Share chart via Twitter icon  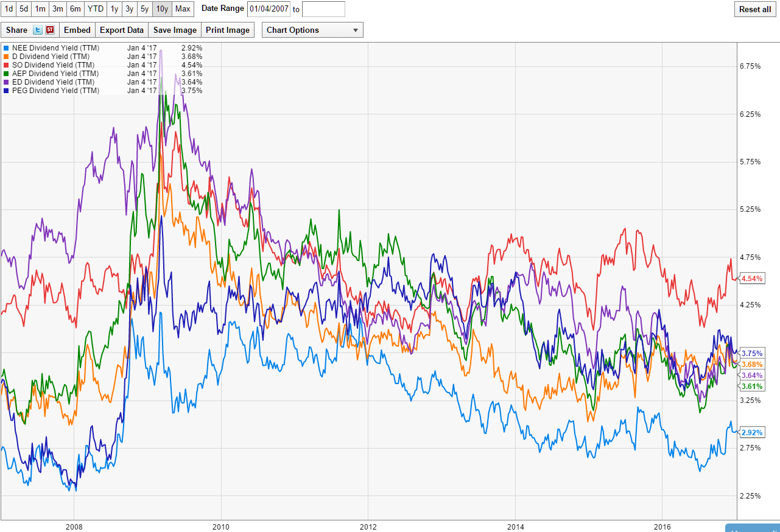(x=37, y=30)
